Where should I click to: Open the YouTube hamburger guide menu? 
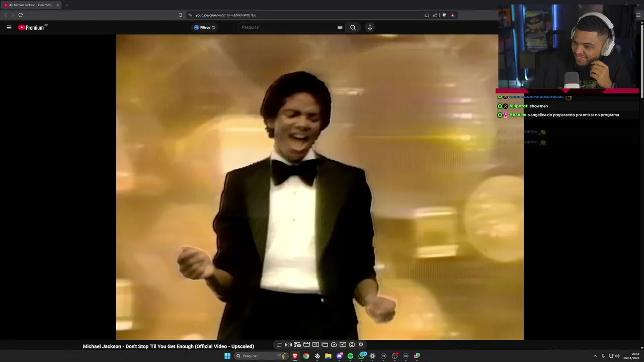coord(9,28)
